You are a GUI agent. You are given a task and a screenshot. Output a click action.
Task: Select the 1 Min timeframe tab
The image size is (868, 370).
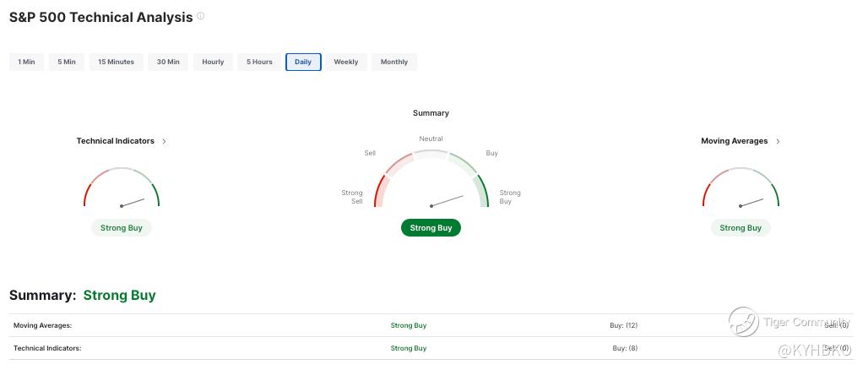pyautogui.click(x=26, y=62)
